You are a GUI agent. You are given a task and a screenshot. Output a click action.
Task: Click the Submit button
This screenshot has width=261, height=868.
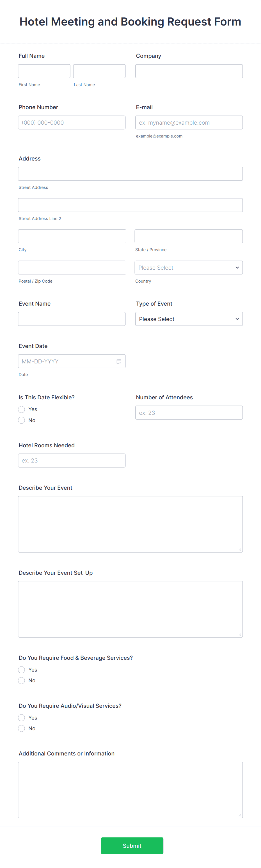132,846
